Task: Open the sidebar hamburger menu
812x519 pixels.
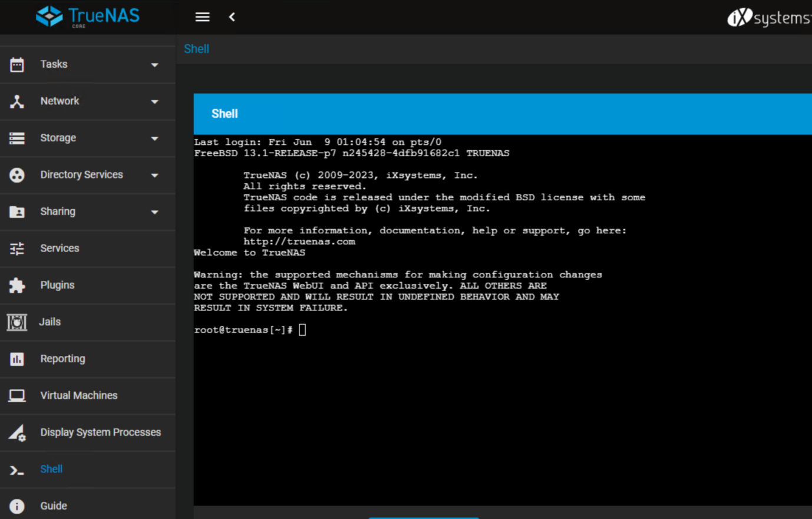Action: coord(202,16)
